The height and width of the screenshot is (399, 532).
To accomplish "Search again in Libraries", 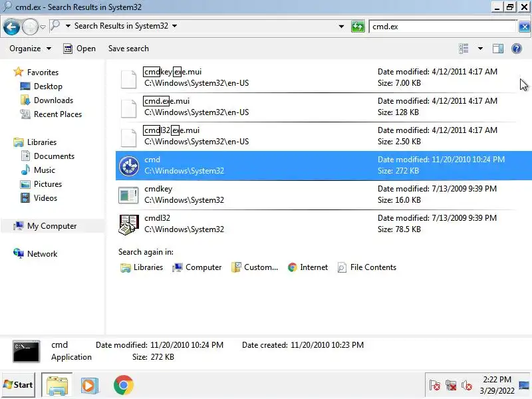I will coord(142,267).
